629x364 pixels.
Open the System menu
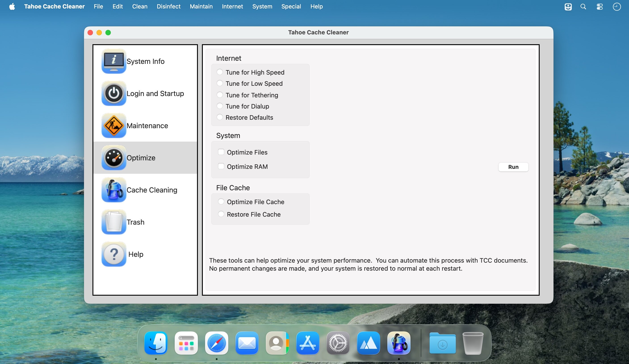coord(262,6)
